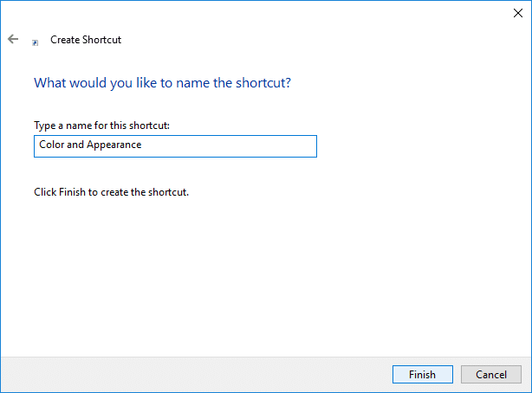Click the empty title bar area
The width and height of the screenshot is (532, 393).
(x=260, y=12)
